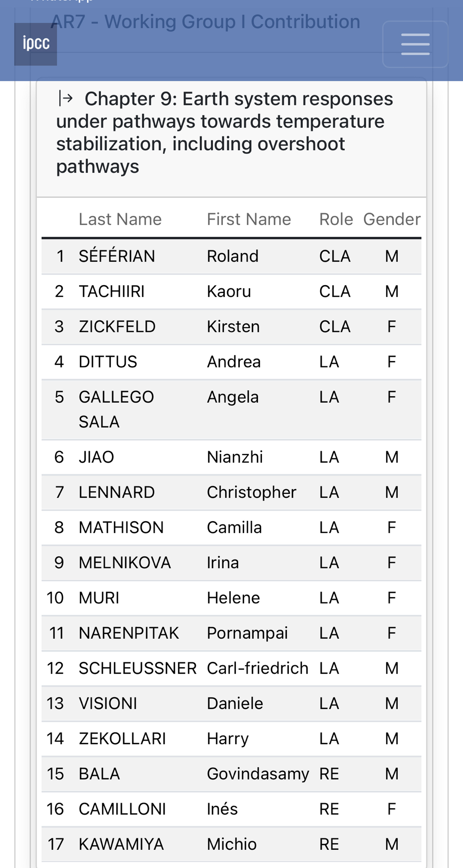Click the Role column header
The image size is (463, 868).
[336, 220]
